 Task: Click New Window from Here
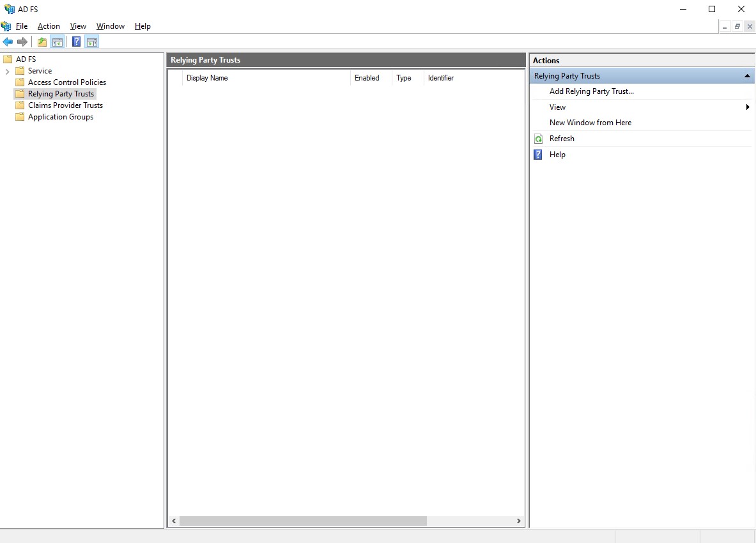[590, 122]
